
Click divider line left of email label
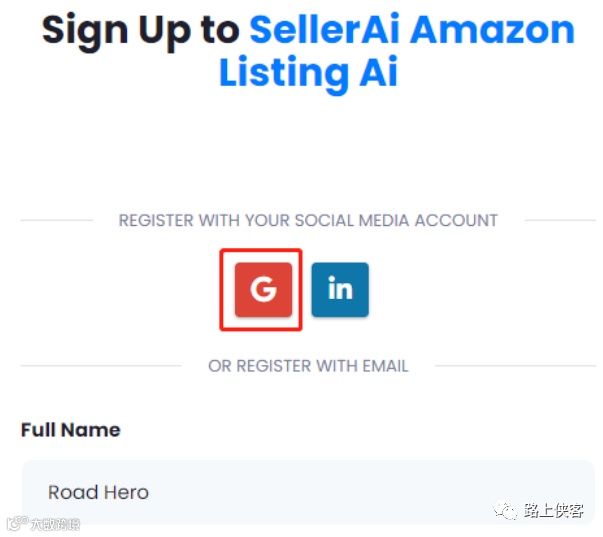100,366
